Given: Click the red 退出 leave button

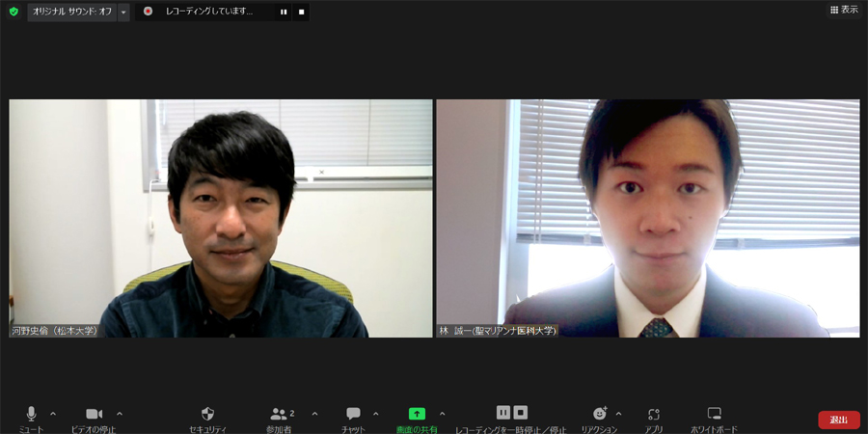Looking at the screenshot, I should pyautogui.click(x=838, y=420).
